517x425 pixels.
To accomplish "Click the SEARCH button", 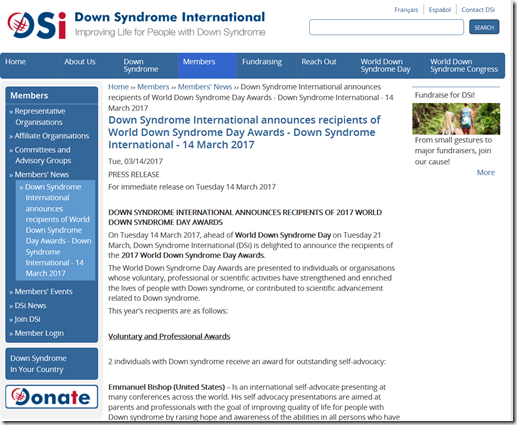I will (x=484, y=27).
